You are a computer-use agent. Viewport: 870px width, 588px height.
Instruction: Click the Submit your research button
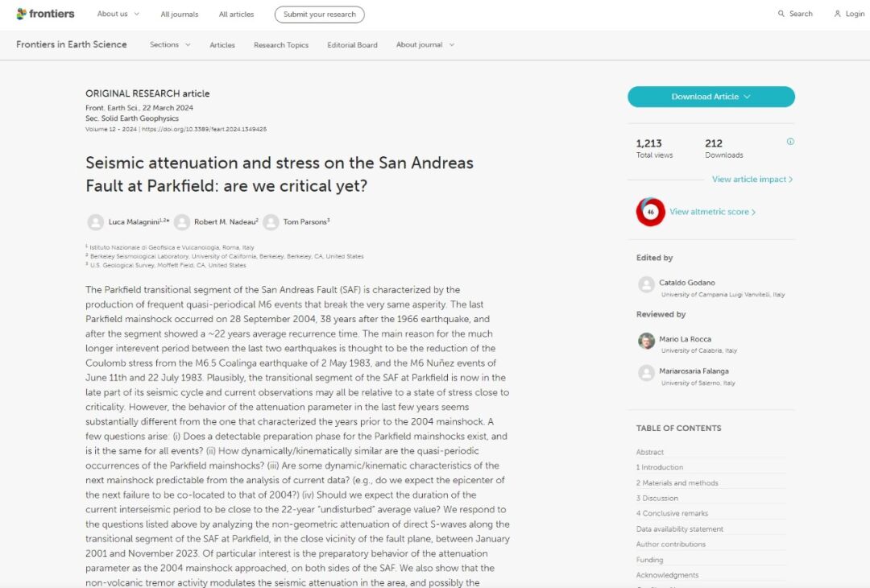pos(319,14)
